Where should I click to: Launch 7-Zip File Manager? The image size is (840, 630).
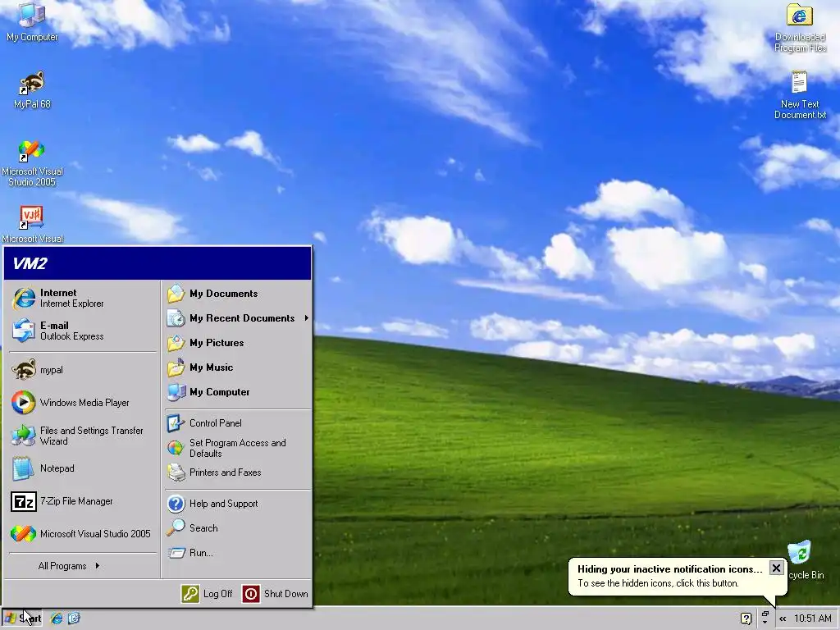(x=83, y=501)
